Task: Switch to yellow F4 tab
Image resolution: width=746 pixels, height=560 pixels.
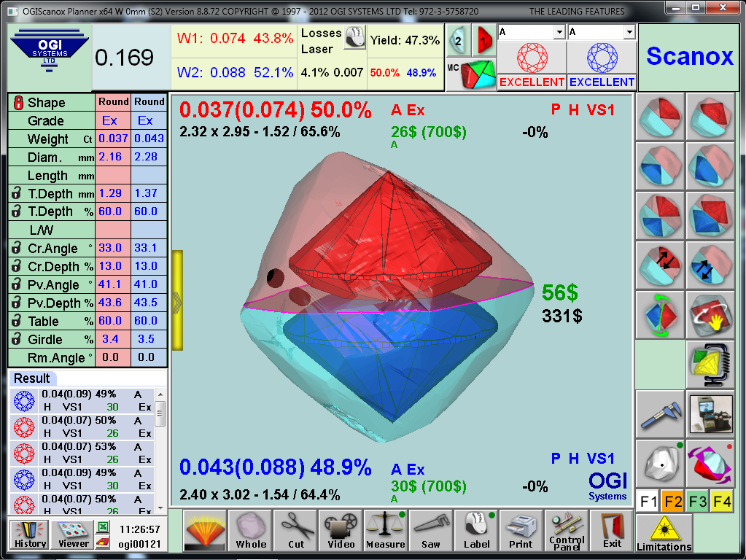Action: 722,502
